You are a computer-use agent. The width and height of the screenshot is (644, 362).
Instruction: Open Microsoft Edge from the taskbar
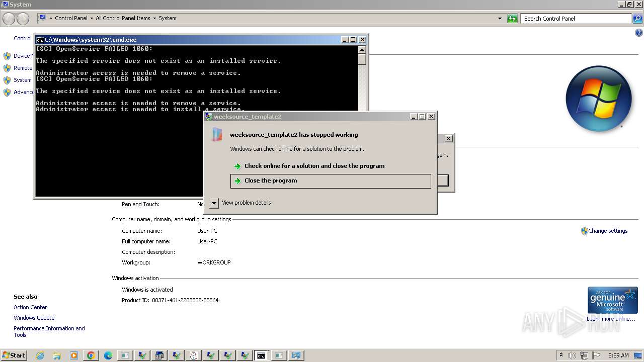pyautogui.click(x=108, y=355)
